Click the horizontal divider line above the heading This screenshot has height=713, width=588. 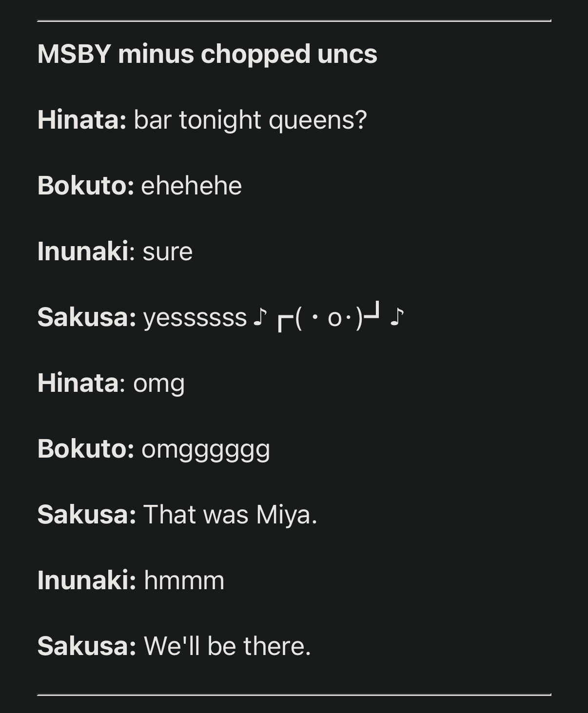pos(294,21)
